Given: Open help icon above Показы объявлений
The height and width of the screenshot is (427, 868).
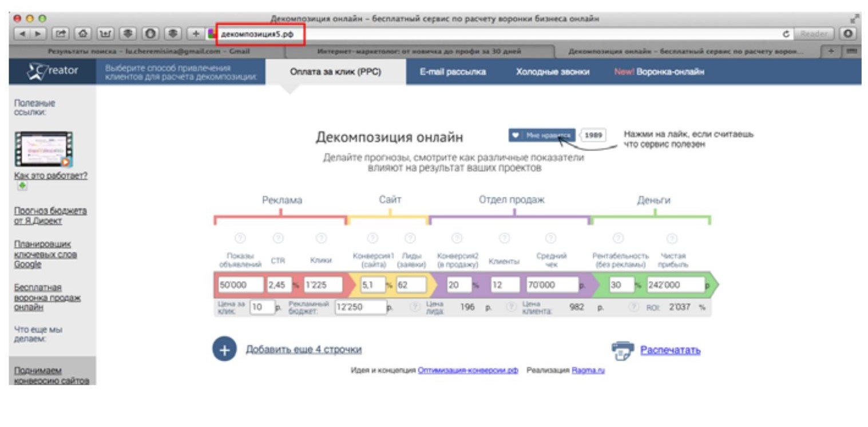Looking at the screenshot, I should (240, 238).
